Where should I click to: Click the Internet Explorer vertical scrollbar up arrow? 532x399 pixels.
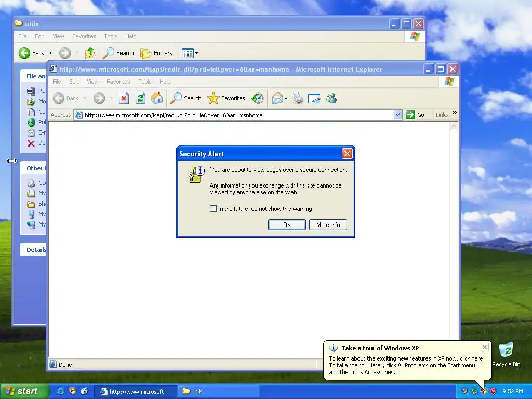click(454, 126)
